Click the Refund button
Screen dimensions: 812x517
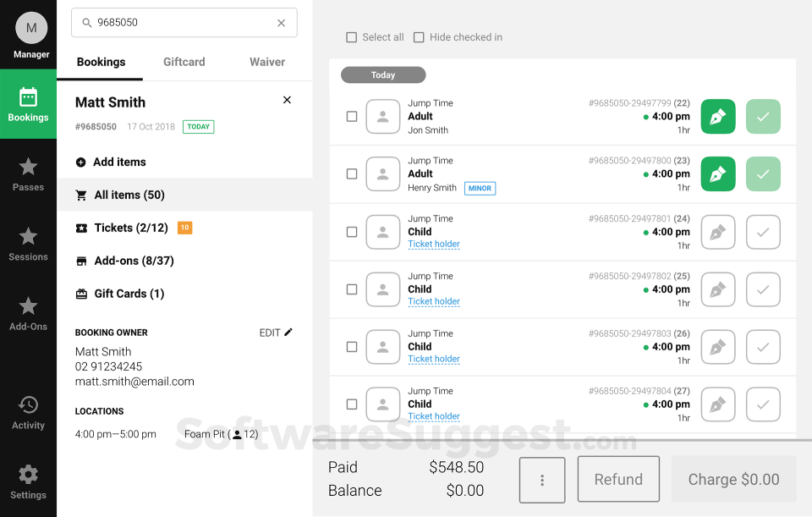coord(618,479)
